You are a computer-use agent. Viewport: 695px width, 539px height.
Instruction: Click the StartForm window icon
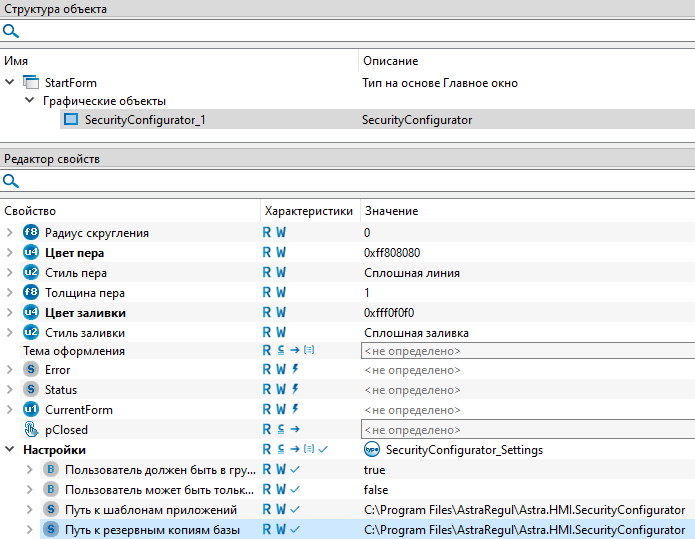(x=31, y=82)
